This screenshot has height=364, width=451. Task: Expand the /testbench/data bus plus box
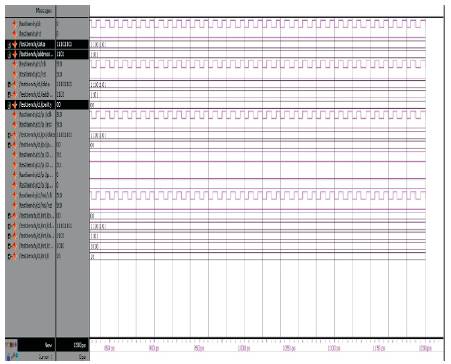click(x=10, y=45)
